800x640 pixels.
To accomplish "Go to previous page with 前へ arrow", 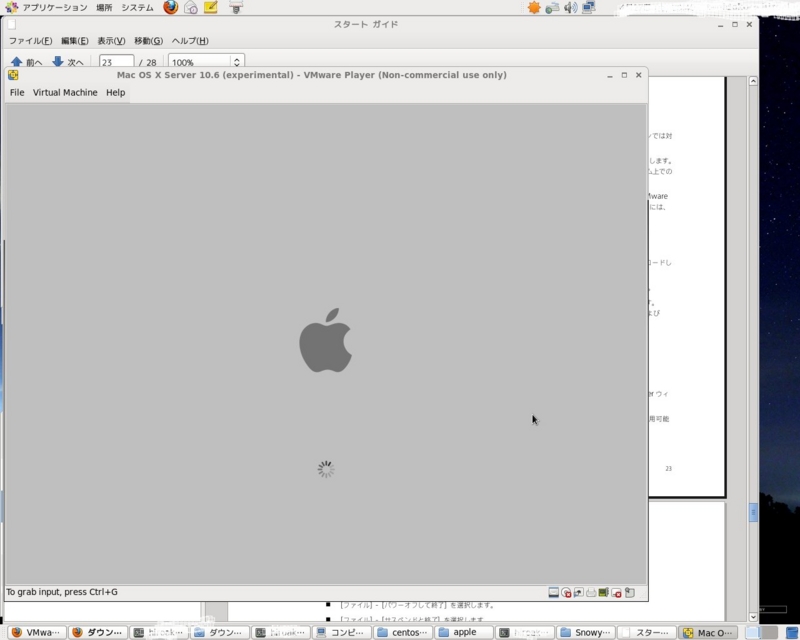I will click(x=27, y=62).
